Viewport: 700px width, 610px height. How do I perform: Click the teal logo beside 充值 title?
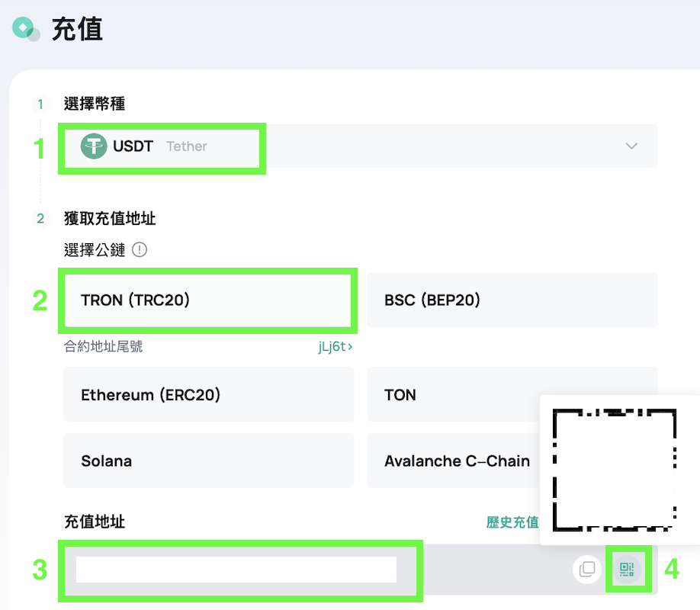pos(25,30)
